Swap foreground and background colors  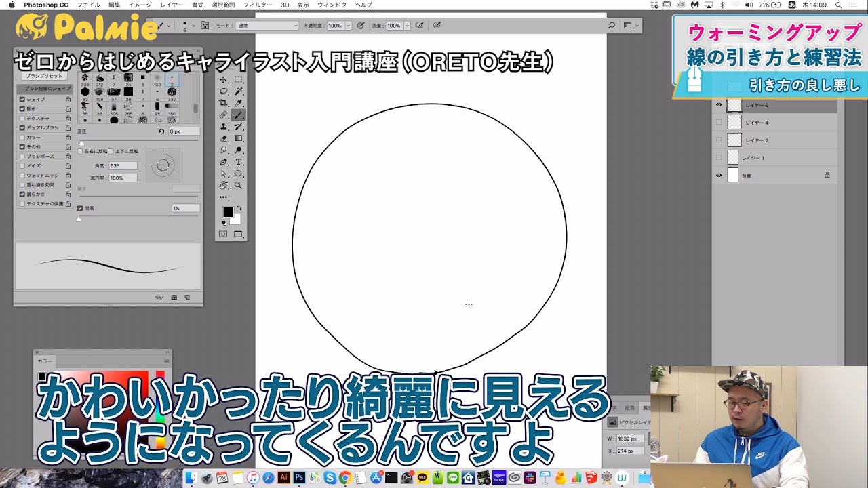(239, 209)
